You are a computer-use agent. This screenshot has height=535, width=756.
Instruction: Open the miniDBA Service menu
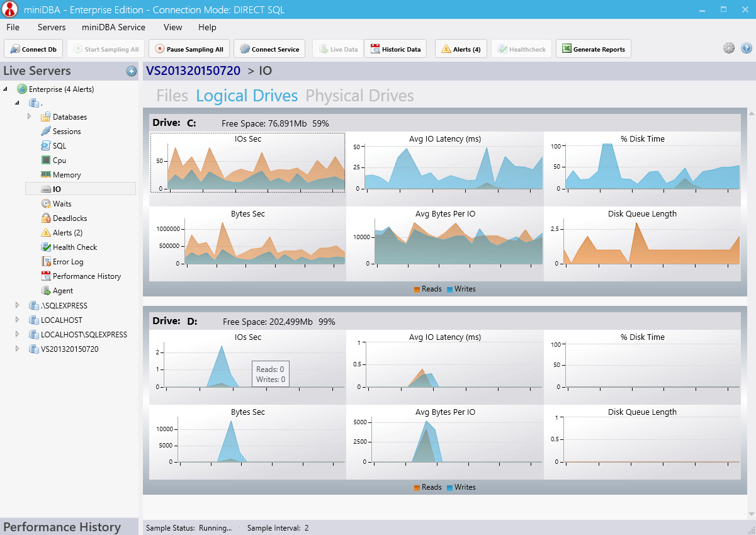[x=113, y=27]
